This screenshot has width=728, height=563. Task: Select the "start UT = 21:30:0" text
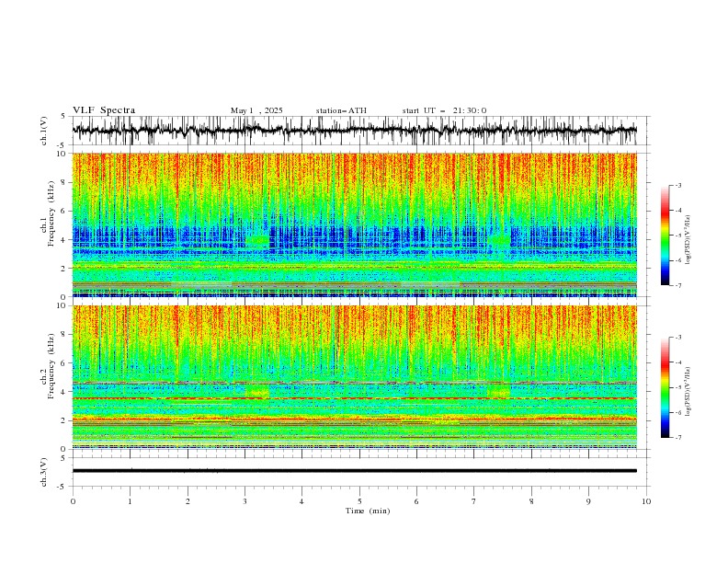coord(444,110)
